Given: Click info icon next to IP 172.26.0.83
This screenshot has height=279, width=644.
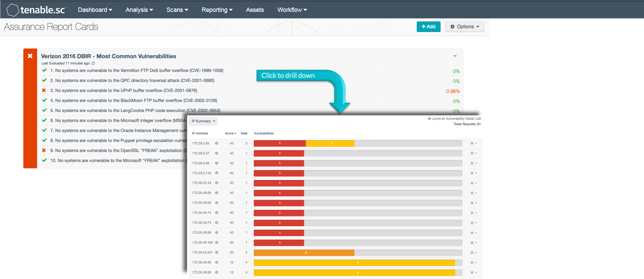Looking at the screenshot, I should point(217,143).
